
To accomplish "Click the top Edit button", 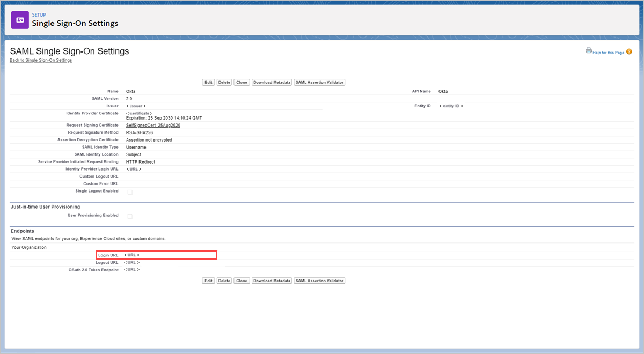I will [208, 82].
